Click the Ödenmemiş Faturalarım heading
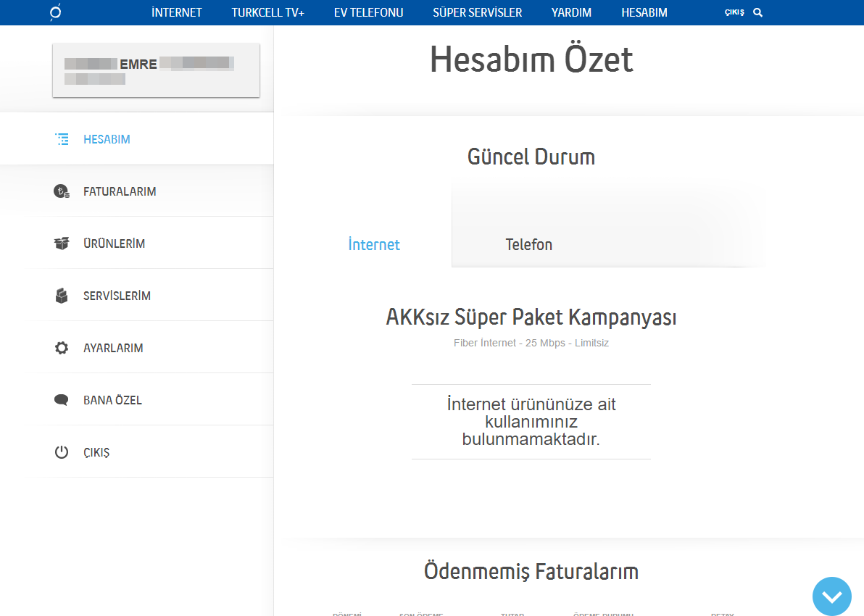This screenshot has height=616, width=864. 531,571
